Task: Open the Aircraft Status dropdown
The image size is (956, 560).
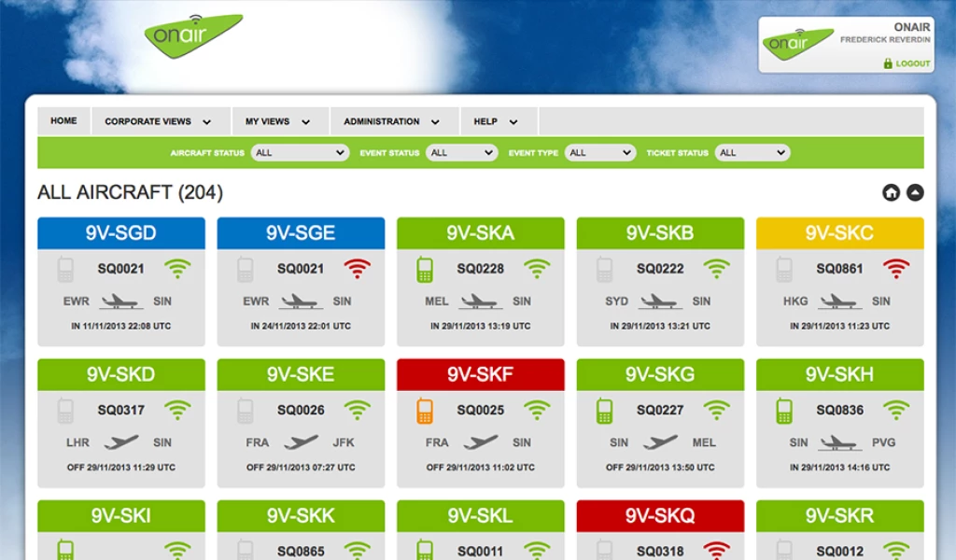Action: pyautogui.click(x=300, y=153)
